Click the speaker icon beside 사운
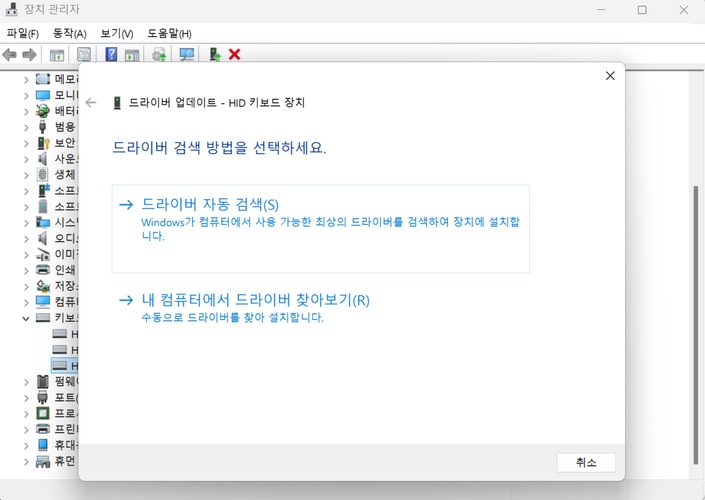Screen dimensions: 705x500 click(43, 159)
